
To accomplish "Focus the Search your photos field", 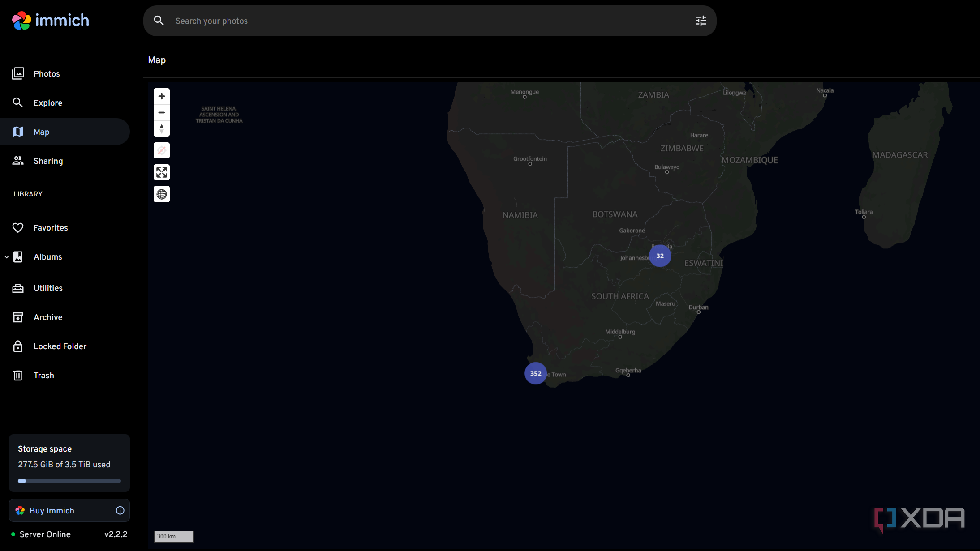I will (430, 21).
